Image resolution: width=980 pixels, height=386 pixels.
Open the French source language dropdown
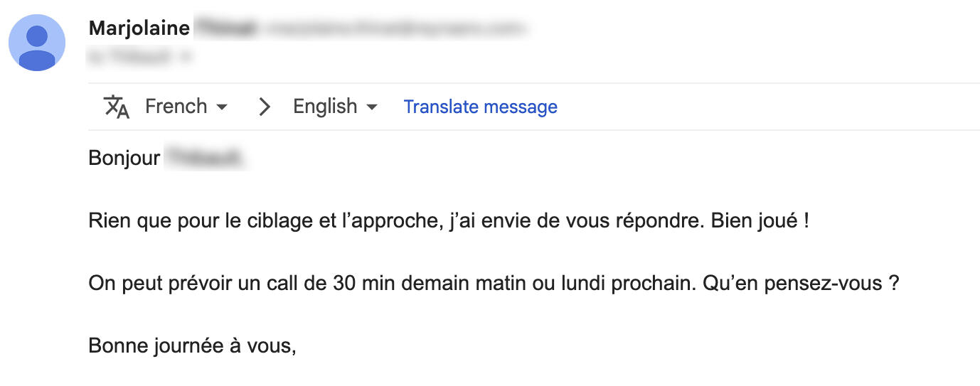185,107
